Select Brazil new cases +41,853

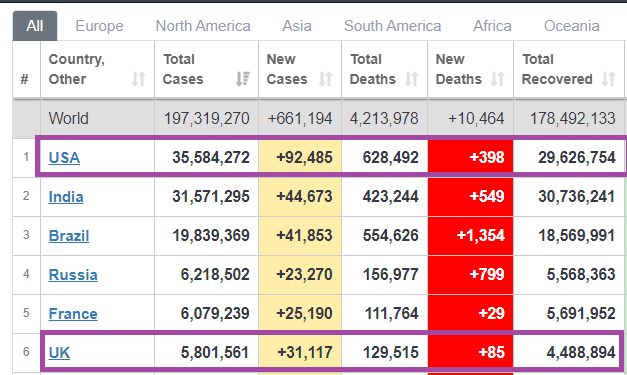[304, 235]
